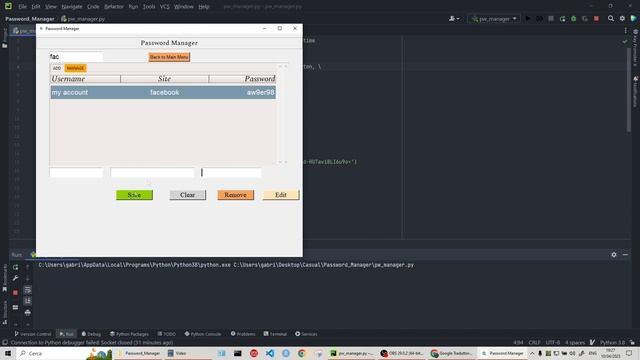This screenshot has height=360, width=640.
Task: Click the Edit button
Action: (x=281, y=195)
